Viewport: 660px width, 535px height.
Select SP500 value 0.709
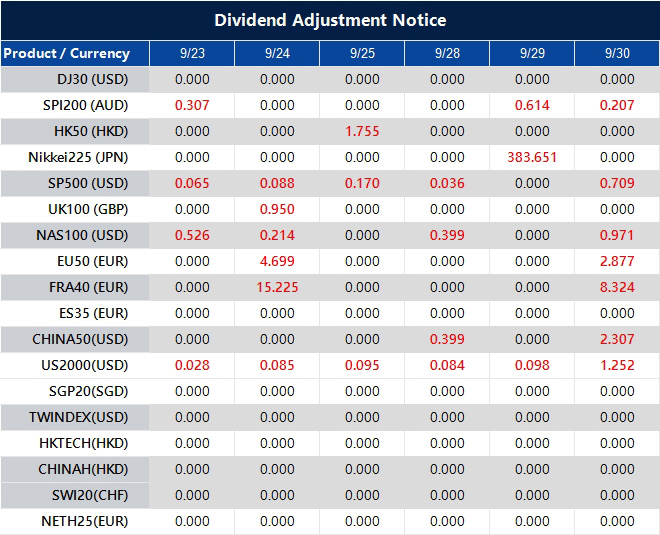click(617, 184)
